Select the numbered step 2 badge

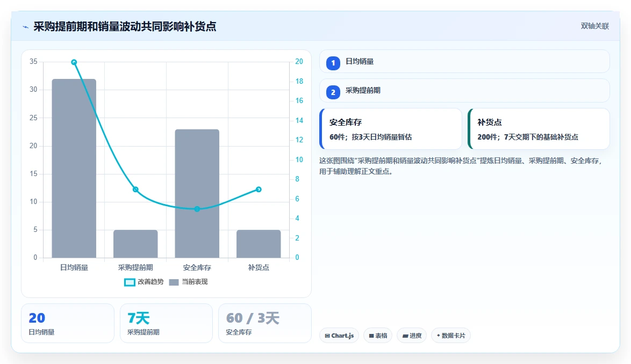tap(333, 92)
